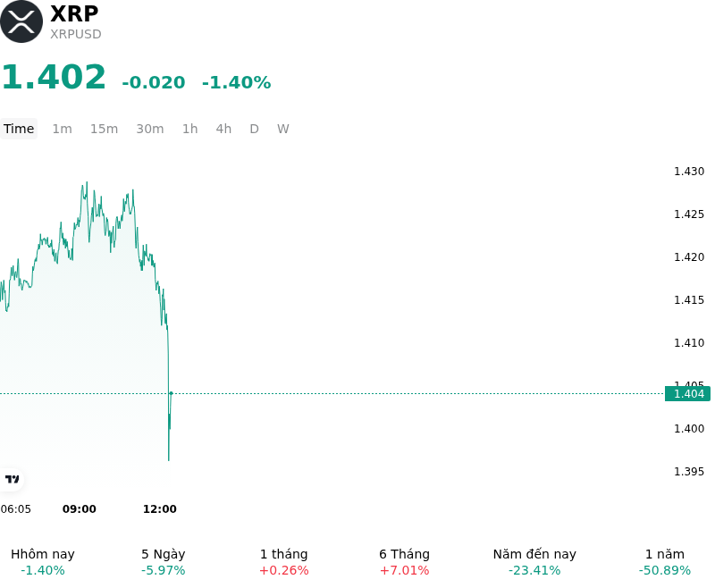The width and height of the screenshot is (715, 588).
Task: Choose the 4h chart interval
Action: [223, 129]
